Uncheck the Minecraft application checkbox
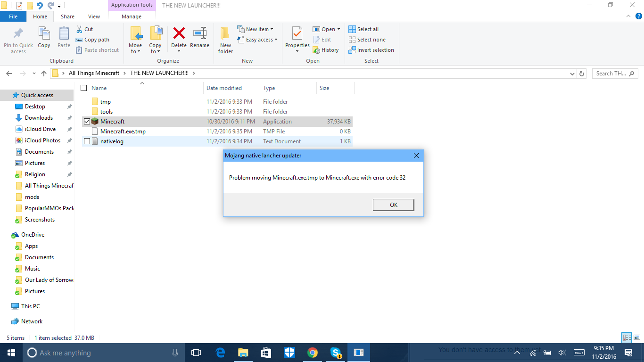The width and height of the screenshot is (644, 362). [87, 122]
